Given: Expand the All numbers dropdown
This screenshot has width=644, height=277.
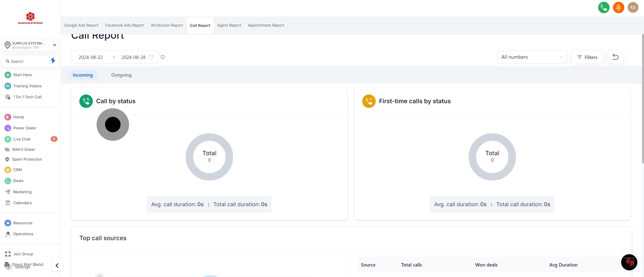Looking at the screenshot, I should (532, 57).
